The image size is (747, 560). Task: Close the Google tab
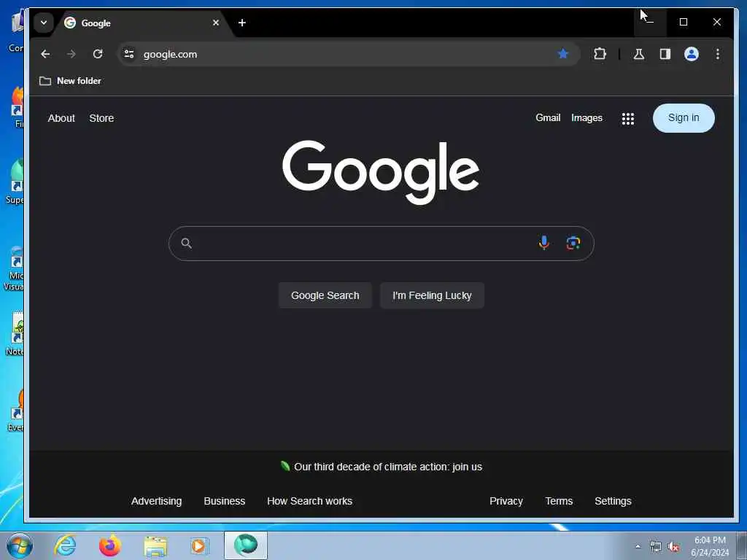pos(216,23)
